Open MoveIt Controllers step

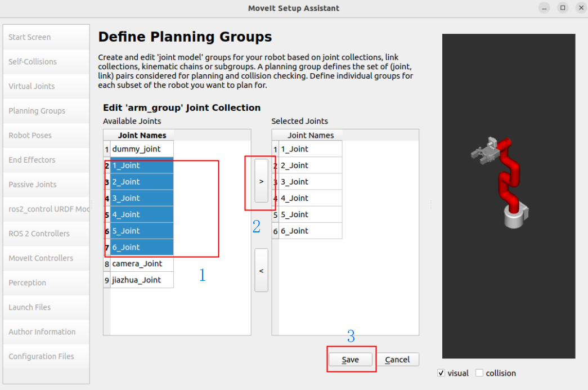pos(46,258)
